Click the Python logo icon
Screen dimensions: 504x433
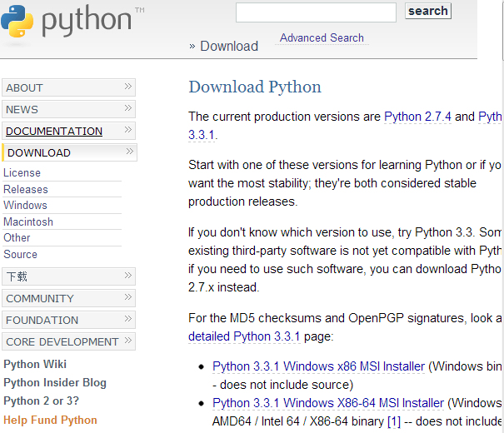(x=17, y=21)
